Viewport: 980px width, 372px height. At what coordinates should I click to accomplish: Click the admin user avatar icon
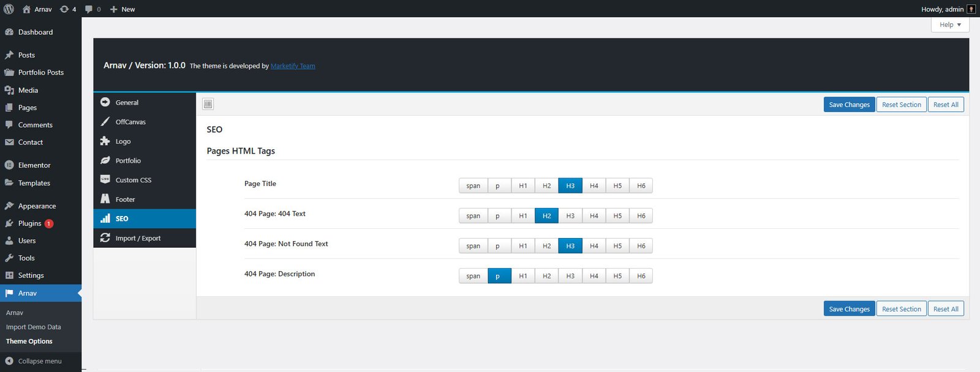pyautogui.click(x=971, y=9)
